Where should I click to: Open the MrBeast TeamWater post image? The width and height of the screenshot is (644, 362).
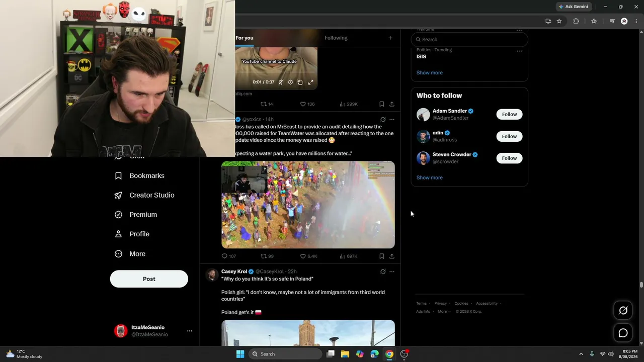point(308,205)
